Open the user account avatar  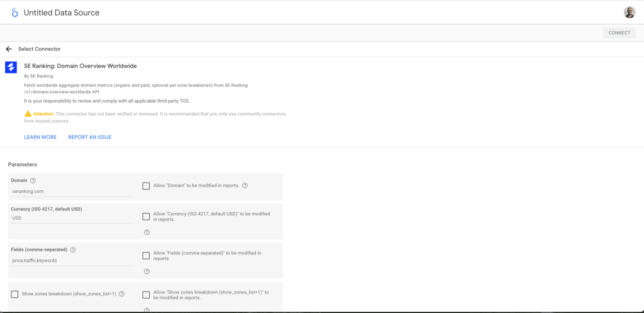point(629,13)
